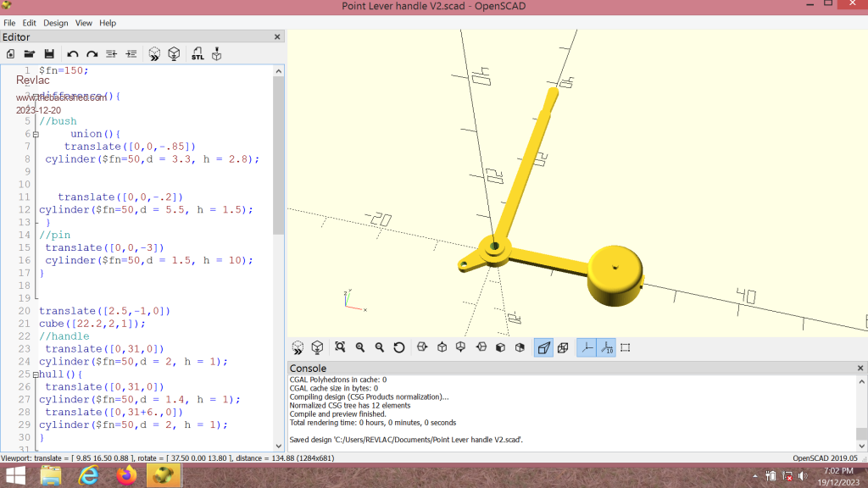Close the Console panel
Screen dimensions: 868x488
click(x=861, y=369)
